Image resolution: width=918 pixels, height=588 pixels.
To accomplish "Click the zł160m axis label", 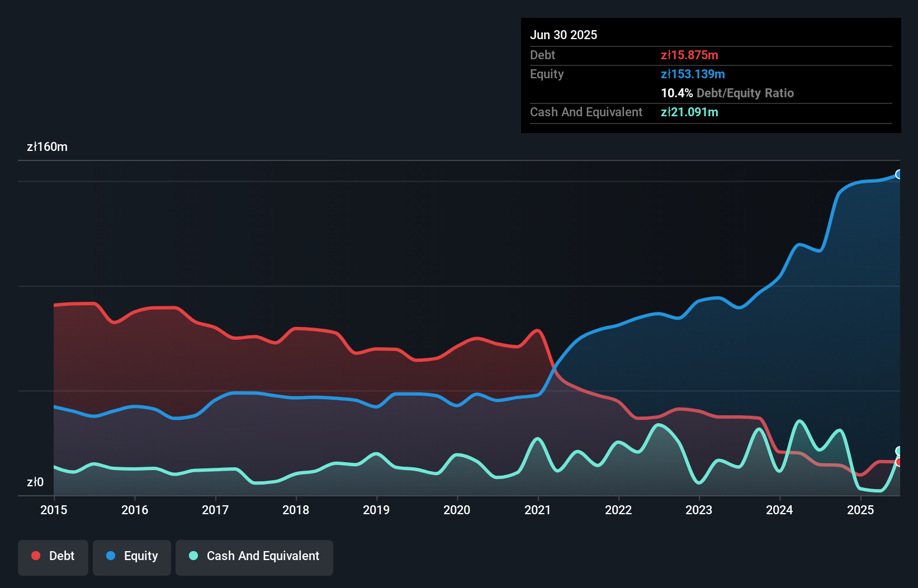I will coord(48,147).
